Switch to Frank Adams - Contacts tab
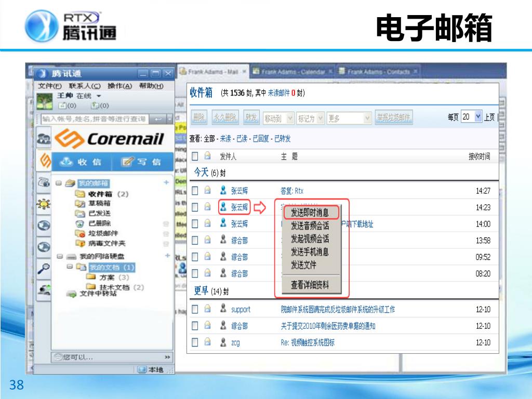 (379, 72)
